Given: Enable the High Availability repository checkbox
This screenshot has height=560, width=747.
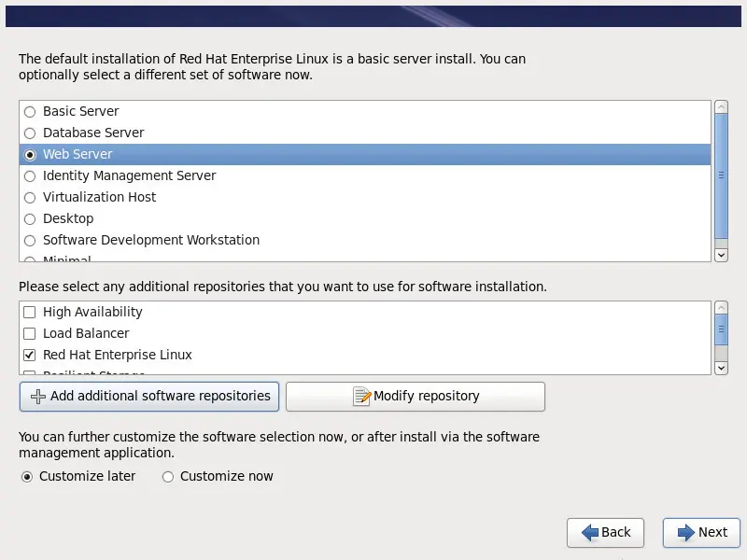Looking at the screenshot, I should click(30, 312).
